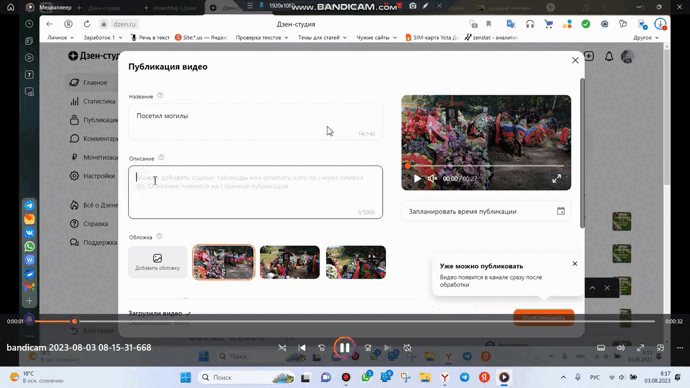Toggle repeat mode in media player

pyautogui.click(x=407, y=348)
